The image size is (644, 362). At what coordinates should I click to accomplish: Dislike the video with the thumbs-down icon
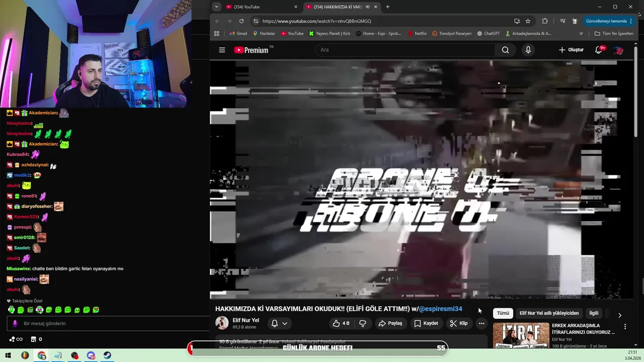coord(362,323)
